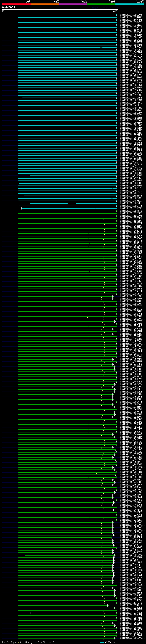Open hit UniRef100_A7QE19
146x644 pixels.
click(x=131, y=25)
